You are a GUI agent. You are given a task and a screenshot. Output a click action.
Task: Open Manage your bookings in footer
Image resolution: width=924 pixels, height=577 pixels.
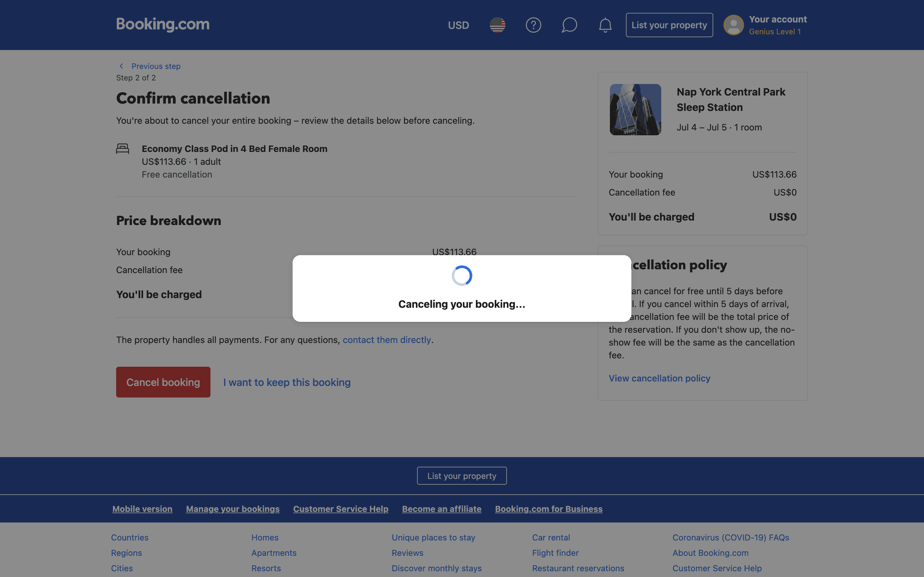pos(233,509)
